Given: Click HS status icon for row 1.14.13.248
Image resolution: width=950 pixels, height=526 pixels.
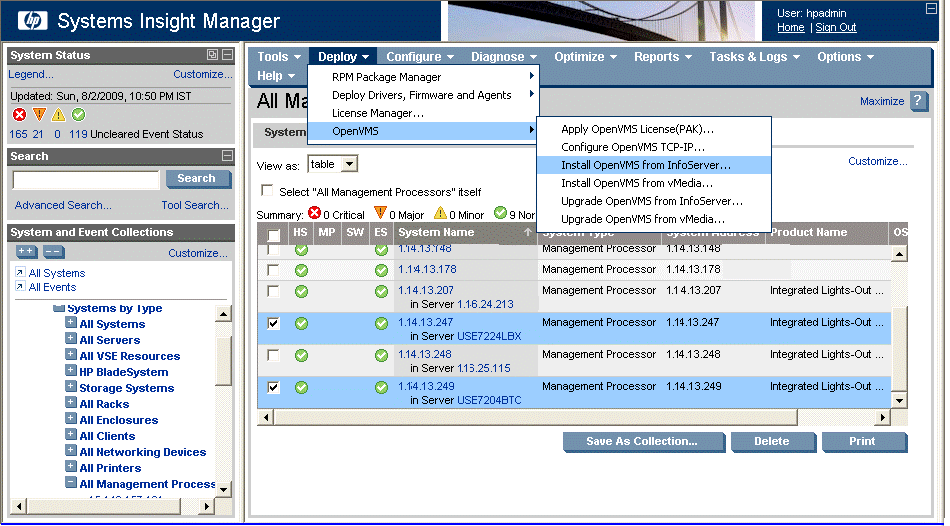Looking at the screenshot, I should point(301,356).
